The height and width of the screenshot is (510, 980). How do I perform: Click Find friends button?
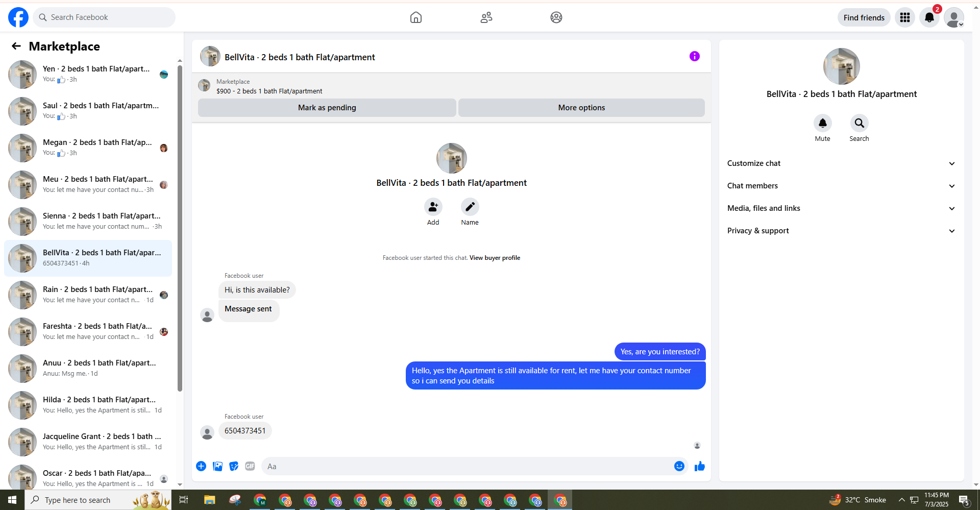click(x=864, y=17)
